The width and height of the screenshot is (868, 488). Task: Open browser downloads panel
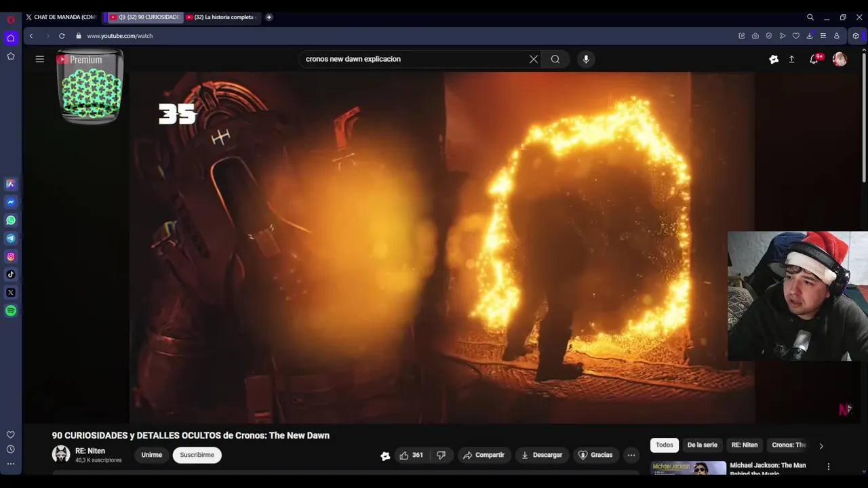coord(810,36)
